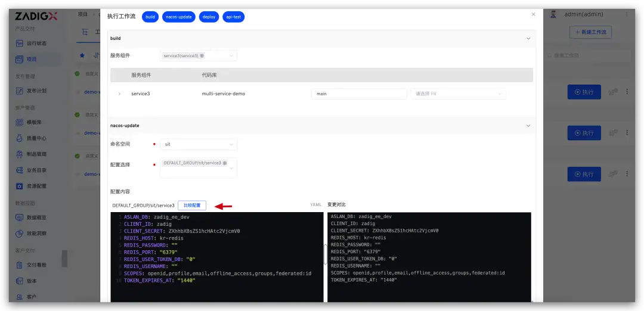Click the 搜索工作流 search box
644x311 pixels.
tap(587, 55)
